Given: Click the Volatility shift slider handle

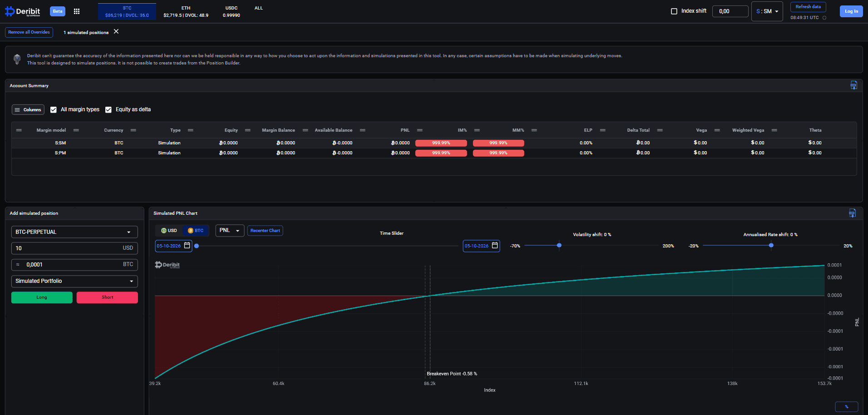Looking at the screenshot, I should [559, 245].
